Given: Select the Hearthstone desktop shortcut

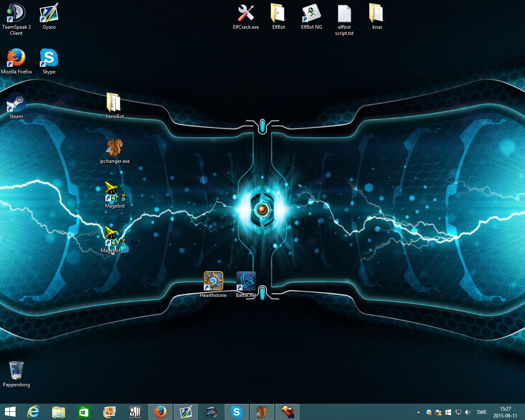Looking at the screenshot, I should point(213,285).
